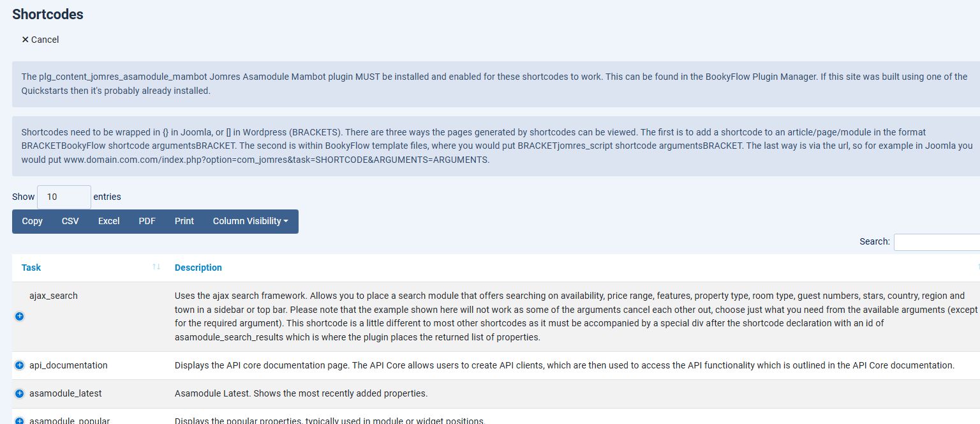Print the shortcodes table
980x424 pixels.
point(184,221)
